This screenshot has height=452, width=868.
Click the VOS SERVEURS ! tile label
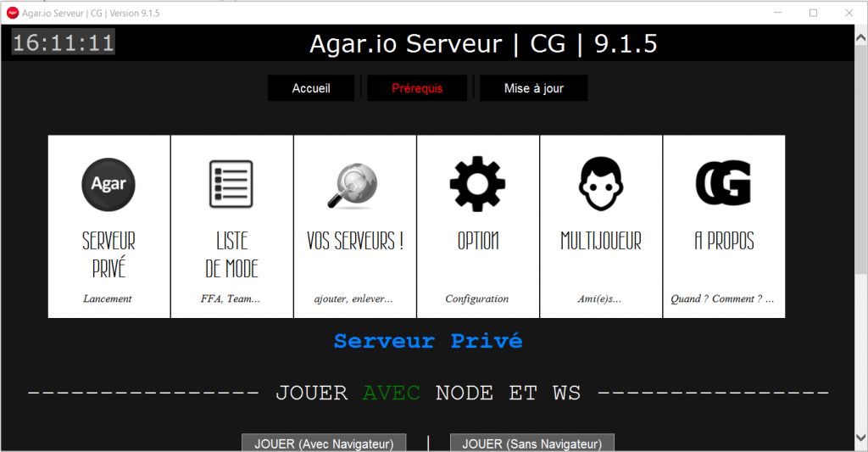(x=355, y=241)
